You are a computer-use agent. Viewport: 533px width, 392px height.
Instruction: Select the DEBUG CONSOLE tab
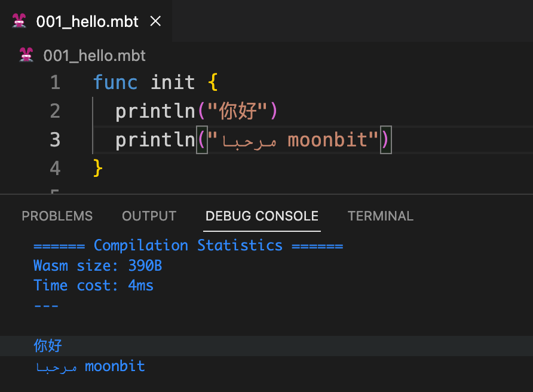click(262, 216)
